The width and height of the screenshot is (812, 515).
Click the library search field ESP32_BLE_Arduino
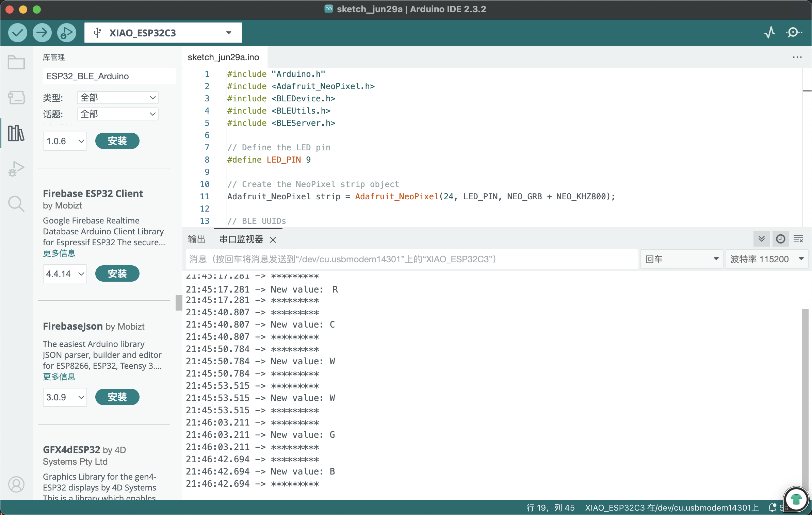tap(109, 76)
